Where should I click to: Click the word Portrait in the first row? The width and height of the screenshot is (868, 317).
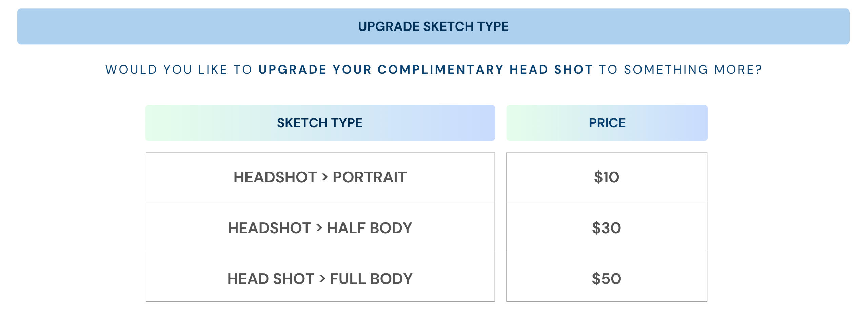coord(370,177)
